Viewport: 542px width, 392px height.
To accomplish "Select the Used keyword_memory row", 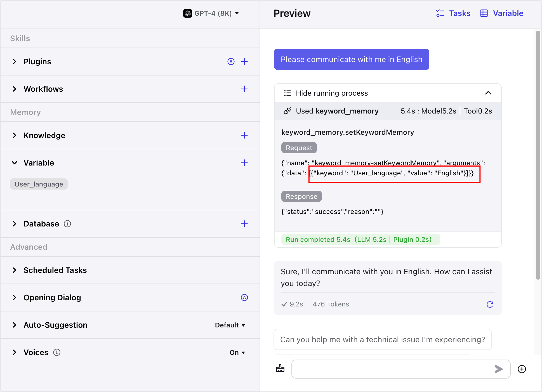I will (388, 111).
